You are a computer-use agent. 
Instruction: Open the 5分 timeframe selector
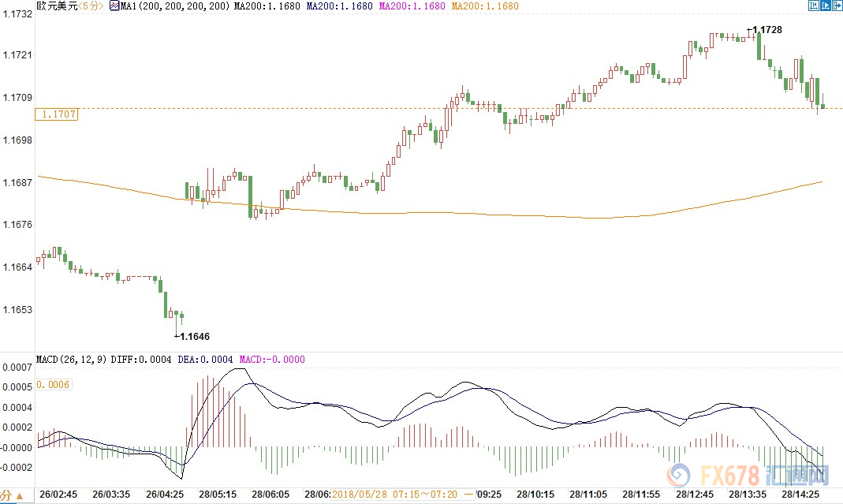click(91, 6)
